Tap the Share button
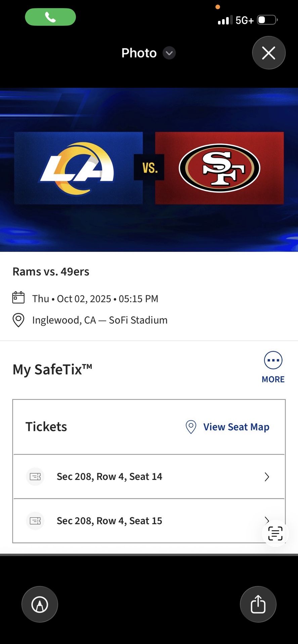 tap(258, 604)
